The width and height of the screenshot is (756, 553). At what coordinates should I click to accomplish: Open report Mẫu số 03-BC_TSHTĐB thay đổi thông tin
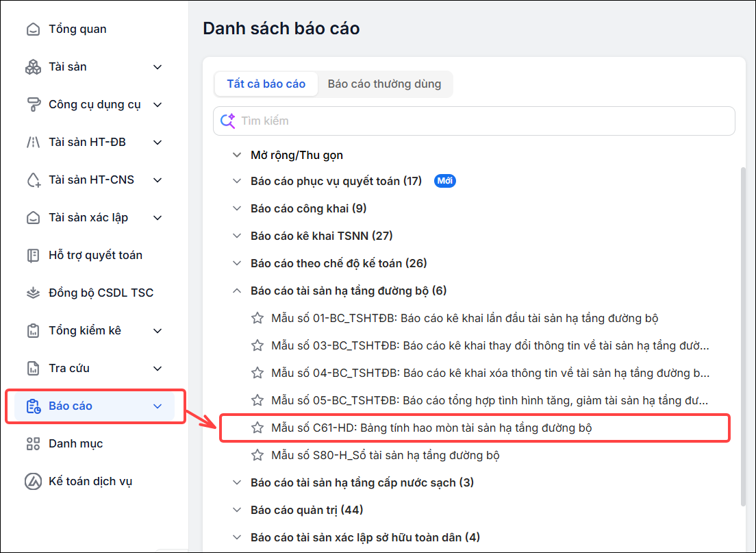click(x=490, y=345)
